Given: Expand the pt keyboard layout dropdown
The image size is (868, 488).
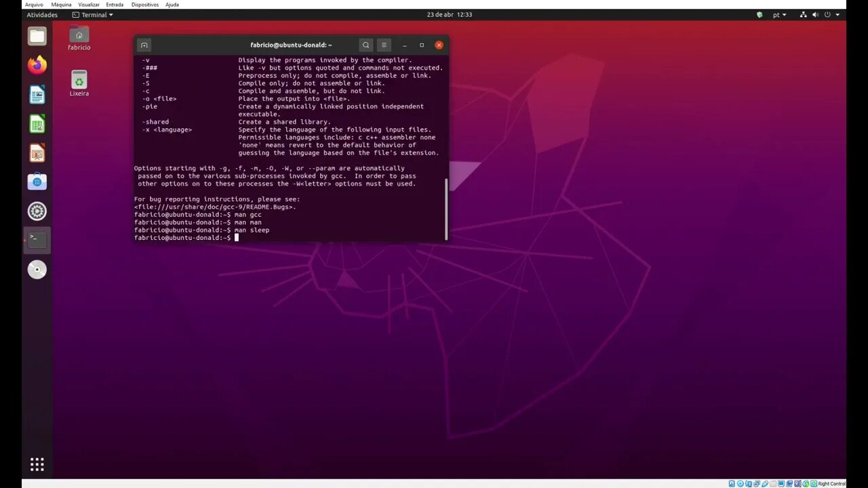Looking at the screenshot, I should pos(780,14).
